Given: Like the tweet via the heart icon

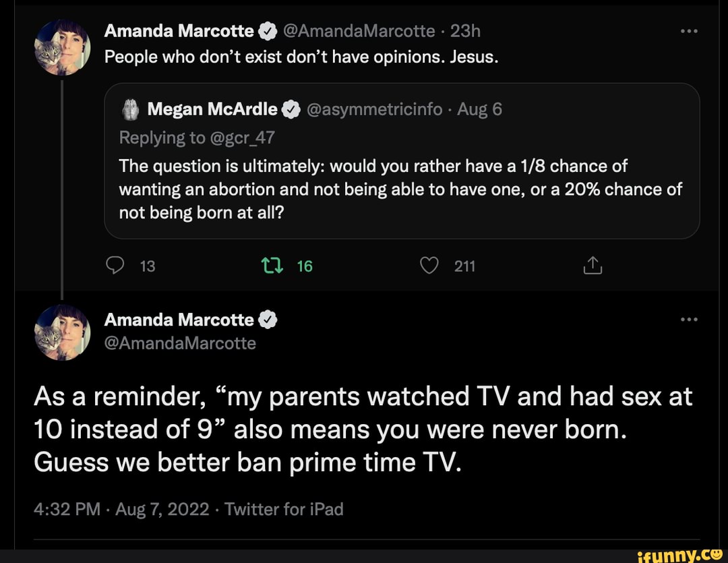Looking at the screenshot, I should click(429, 265).
